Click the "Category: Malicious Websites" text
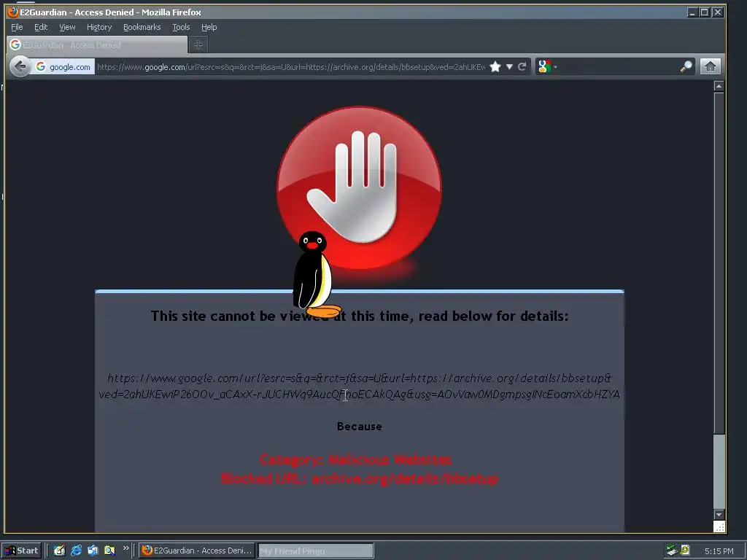The height and width of the screenshot is (560, 747). pos(355,459)
